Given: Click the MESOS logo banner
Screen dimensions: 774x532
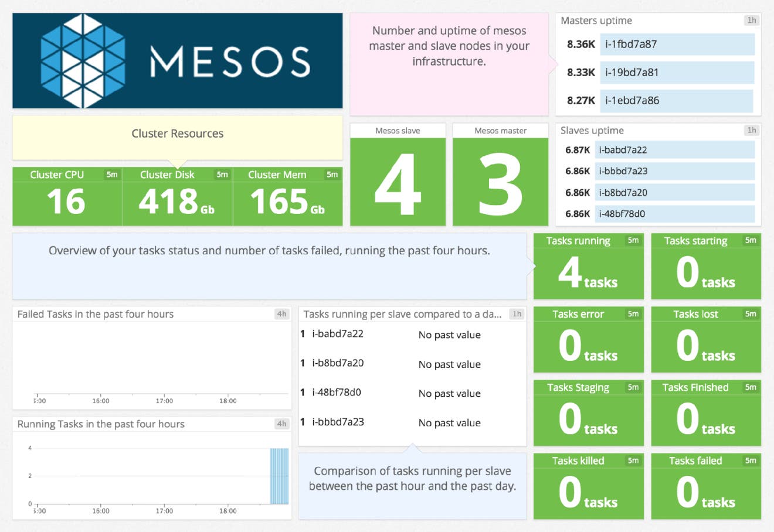Looking at the screenshot, I should (x=176, y=60).
